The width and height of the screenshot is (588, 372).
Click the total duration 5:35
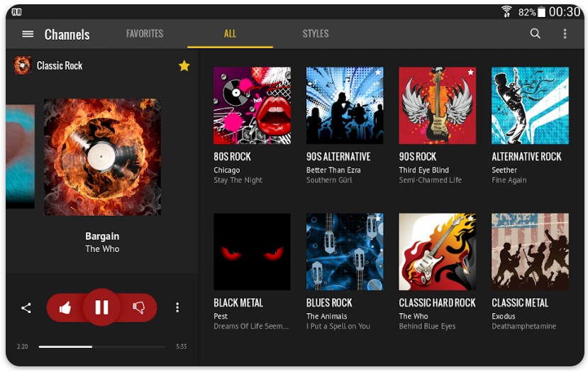tap(181, 346)
